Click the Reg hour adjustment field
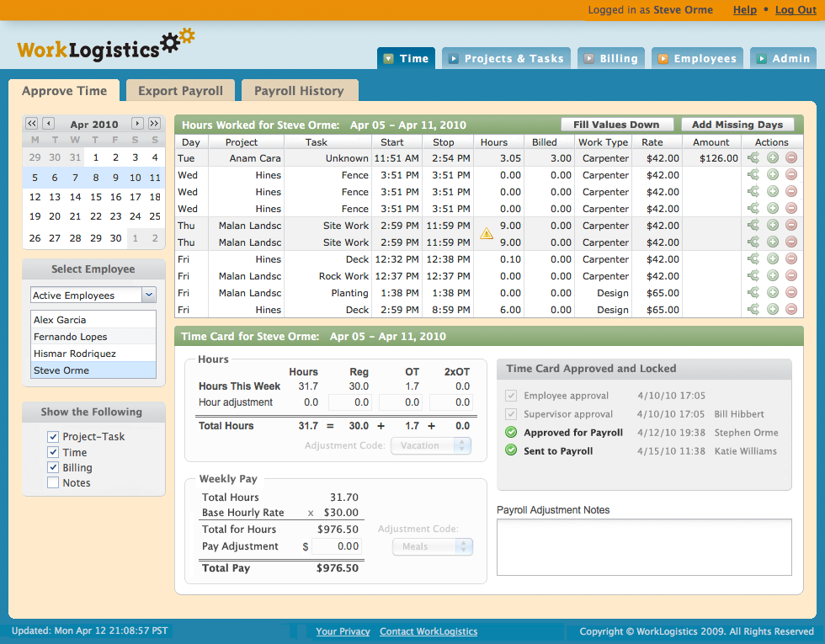825x644 pixels. 350,402
